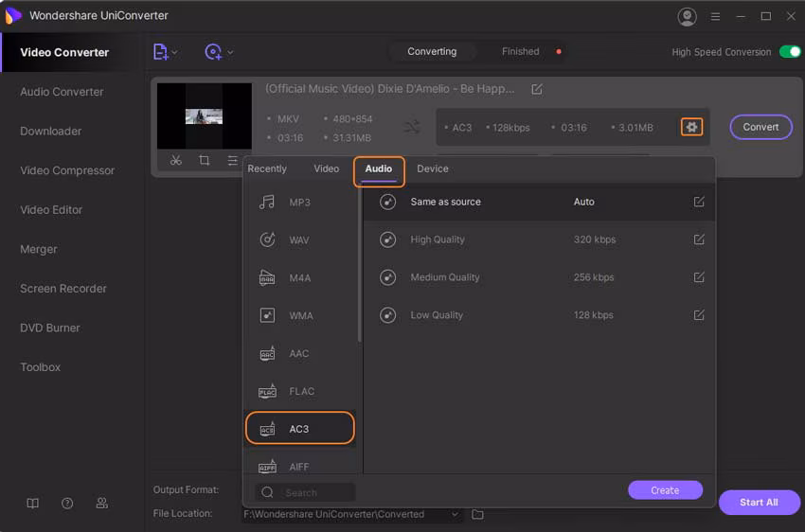
Task: Click the Create button
Action: pos(665,490)
